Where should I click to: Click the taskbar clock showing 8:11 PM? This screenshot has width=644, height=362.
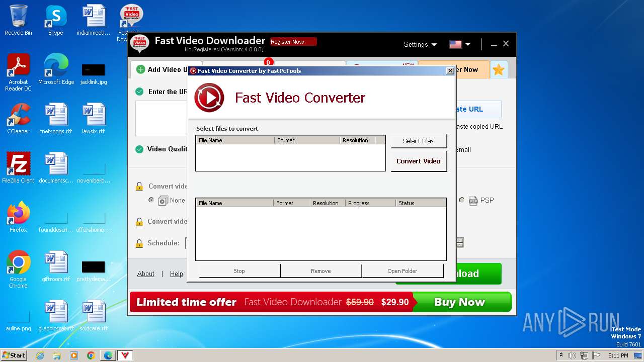point(618,355)
